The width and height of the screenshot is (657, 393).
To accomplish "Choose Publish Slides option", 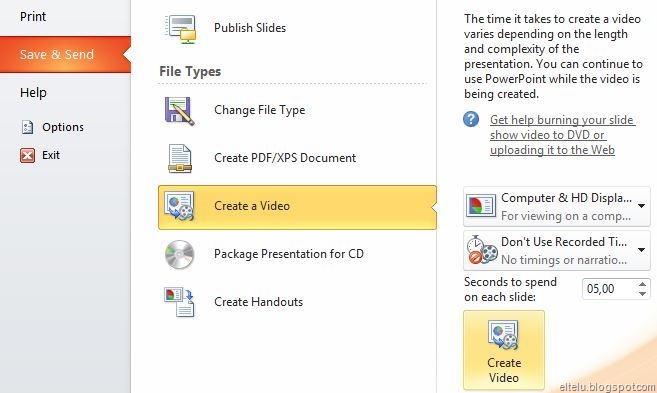I will [250, 28].
